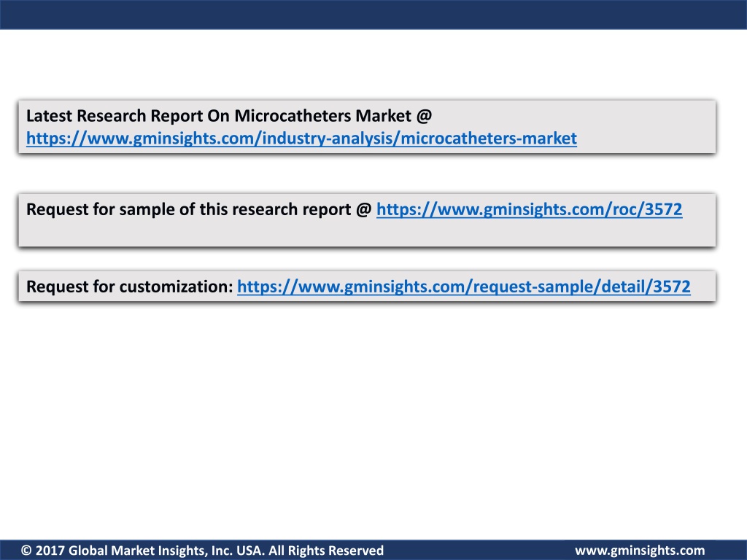Select the '© 2017 Global Market Insights, Inc. USA. All Rights Reserved' footer text
The image size is (747, 560).
click(x=203, y=551)
